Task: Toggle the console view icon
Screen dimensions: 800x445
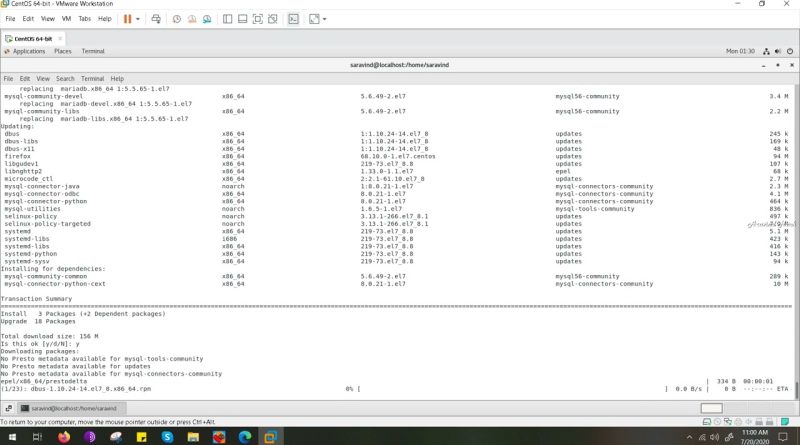Action: click(x=293, y=19)
